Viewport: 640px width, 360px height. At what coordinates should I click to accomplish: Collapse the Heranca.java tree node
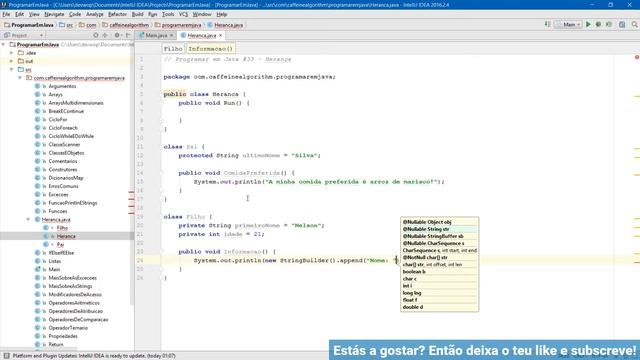pyautogui.click(x=28, y=220)
